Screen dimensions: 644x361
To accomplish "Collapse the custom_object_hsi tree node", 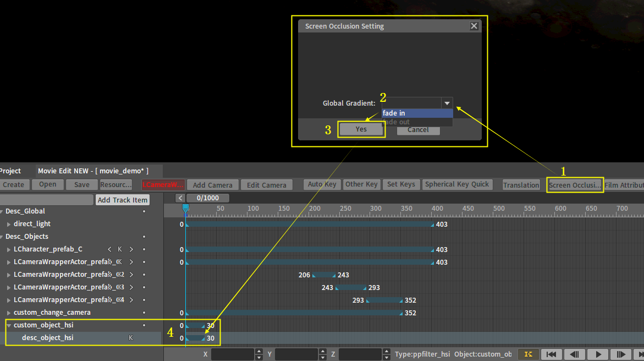I will 8,325.
